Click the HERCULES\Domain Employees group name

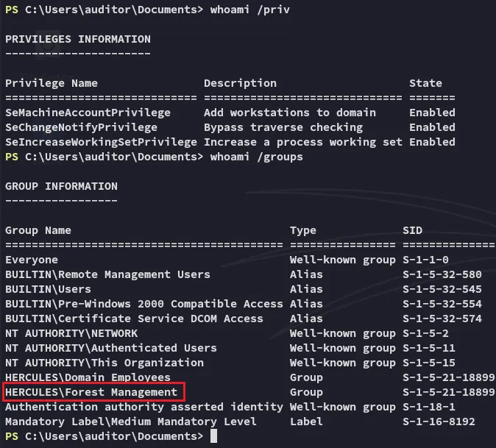coord(88,377)
